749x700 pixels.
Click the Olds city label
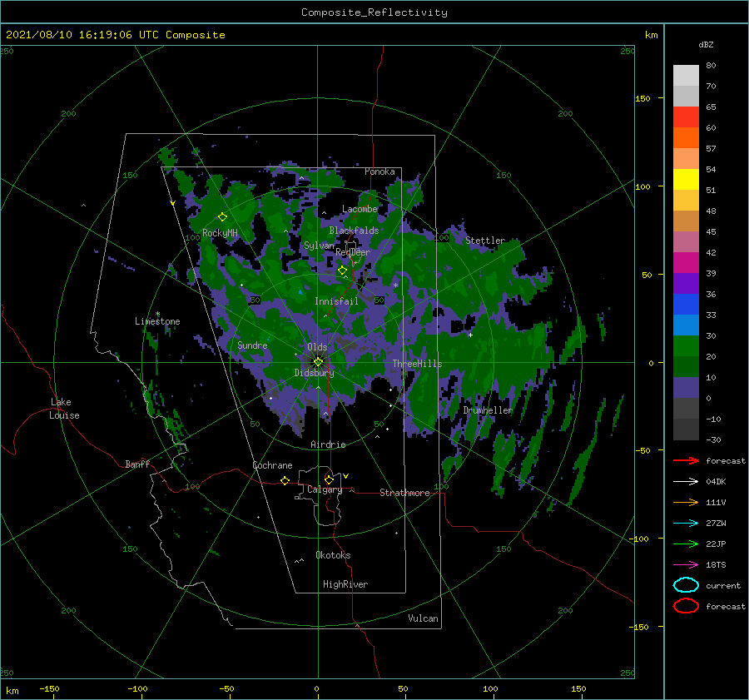click(x=317, y=346)
